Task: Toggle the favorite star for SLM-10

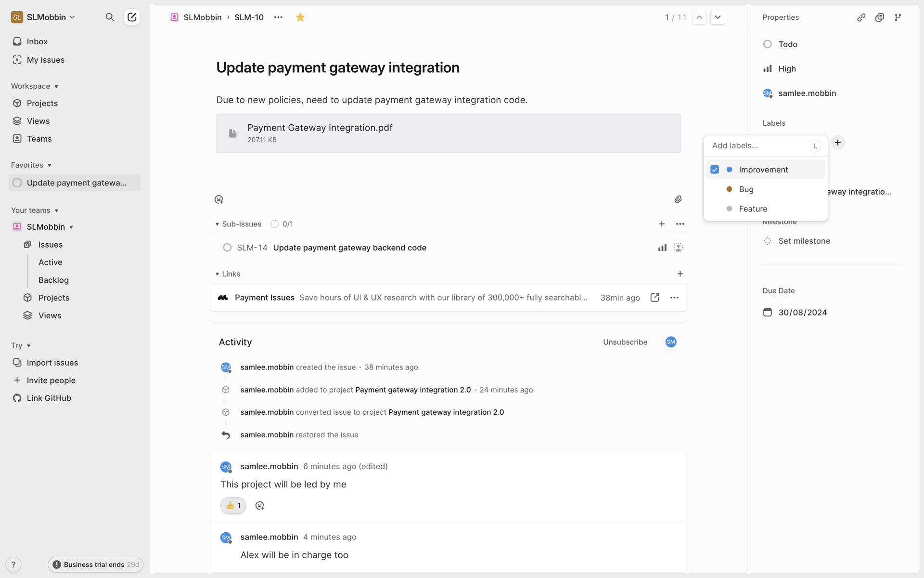Action: pos(300,17)
